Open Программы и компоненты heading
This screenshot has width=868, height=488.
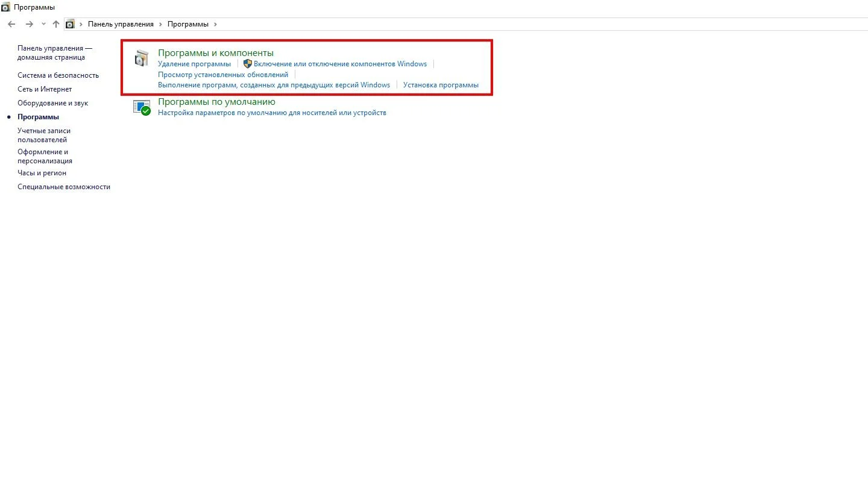[216, 53]
